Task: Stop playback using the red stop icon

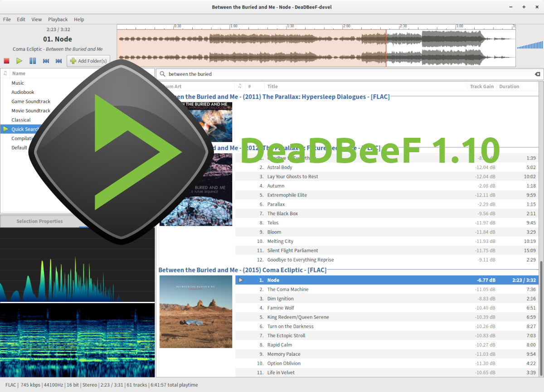Action: click(6, 61)
